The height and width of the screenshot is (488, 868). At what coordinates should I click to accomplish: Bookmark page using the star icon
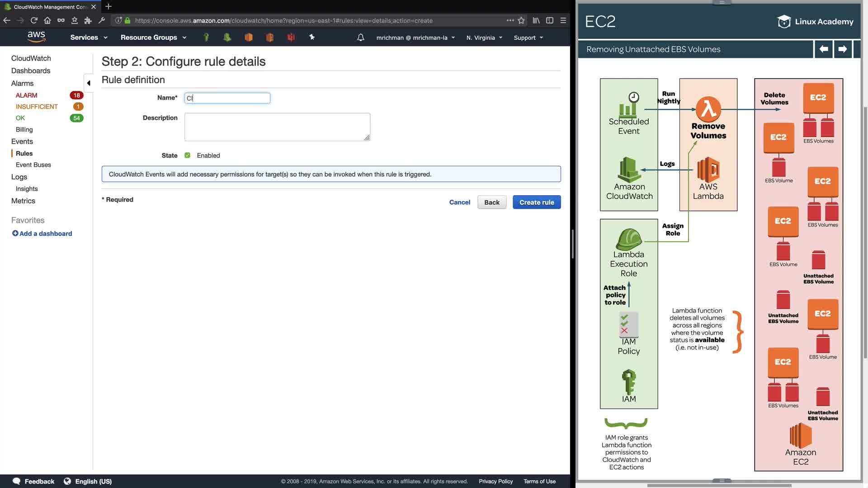point(521,20)
